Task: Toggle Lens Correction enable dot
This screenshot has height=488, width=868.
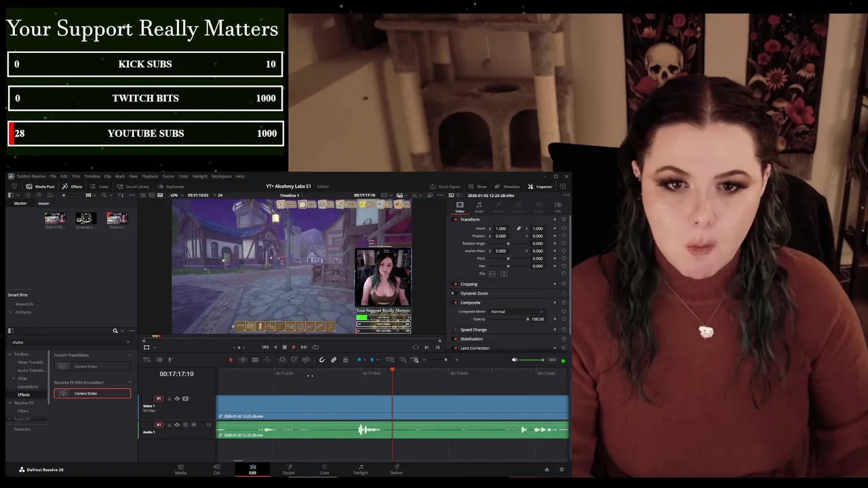Action: pyautogui.click(x=455, y=348)
